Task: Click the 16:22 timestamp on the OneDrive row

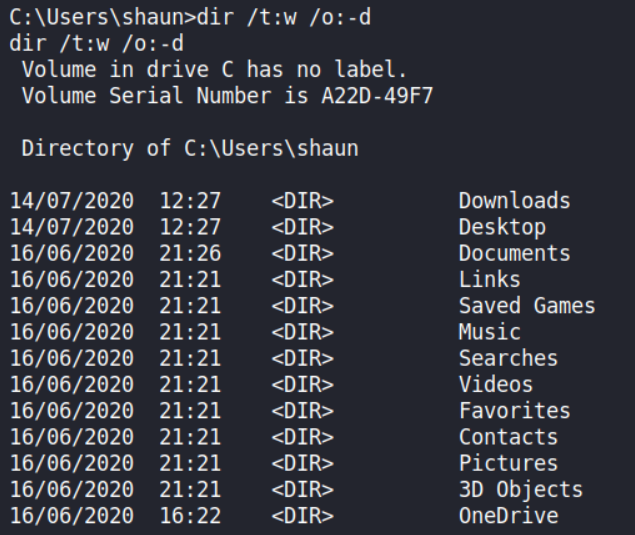Action: [190, 515]
